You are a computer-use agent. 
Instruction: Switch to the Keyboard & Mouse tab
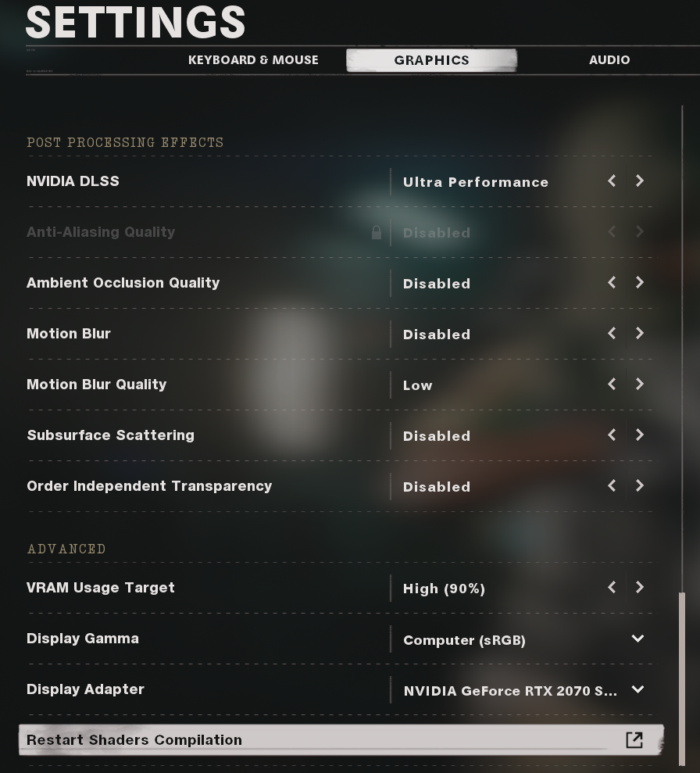point(253,60)
